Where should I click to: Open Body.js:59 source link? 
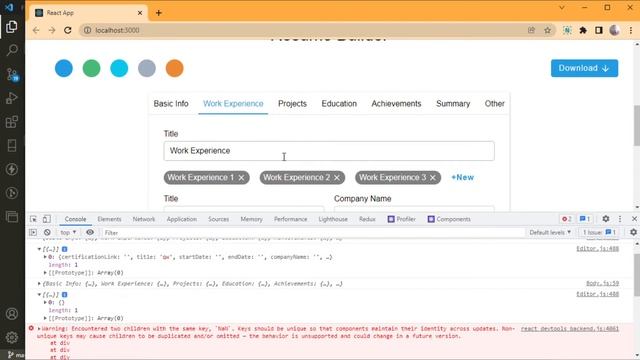pyautogui.click(x=602, y=283)
